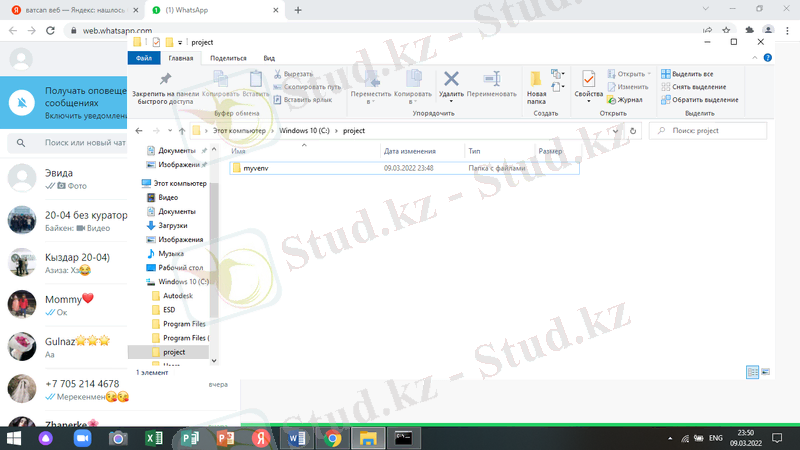
Task: Switch to the Yandex search browser tab
Action: pos(74,10)
